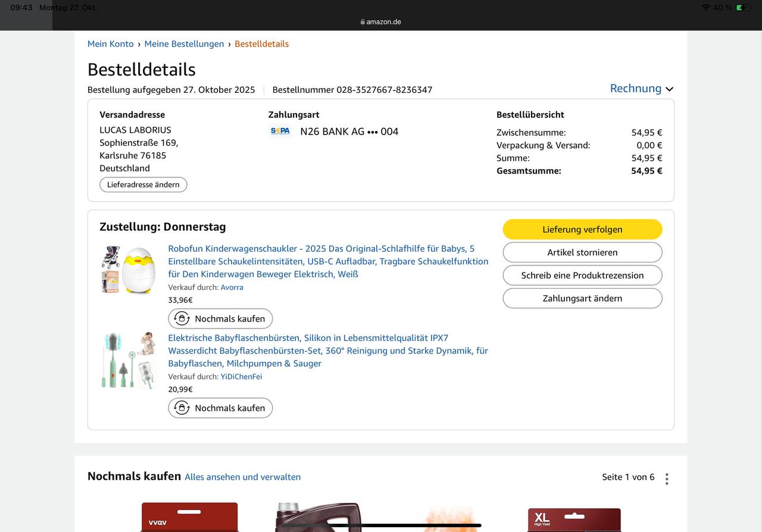762x532 pixels.
Task: Open seller YiDiChenFei link
Action: (241, 377)
